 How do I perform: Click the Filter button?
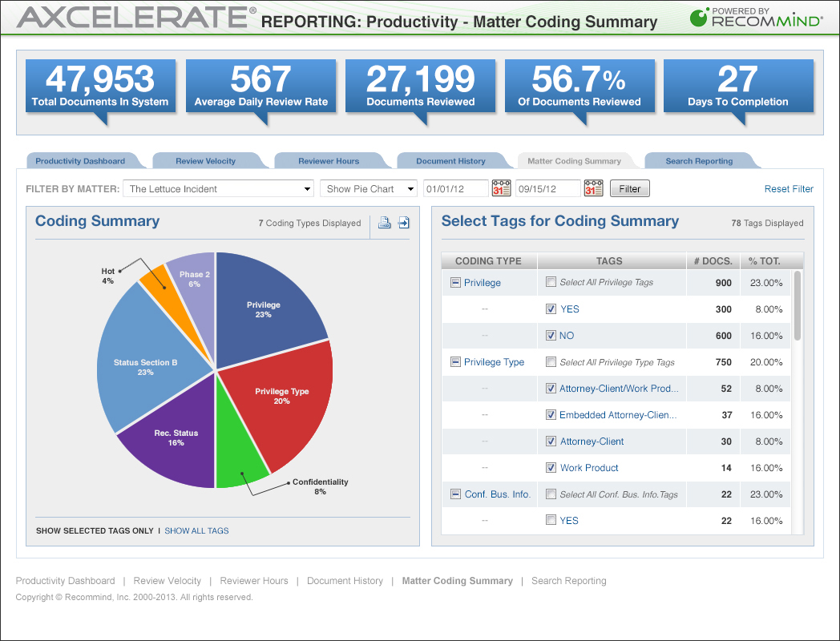click(x=629, y=188)
